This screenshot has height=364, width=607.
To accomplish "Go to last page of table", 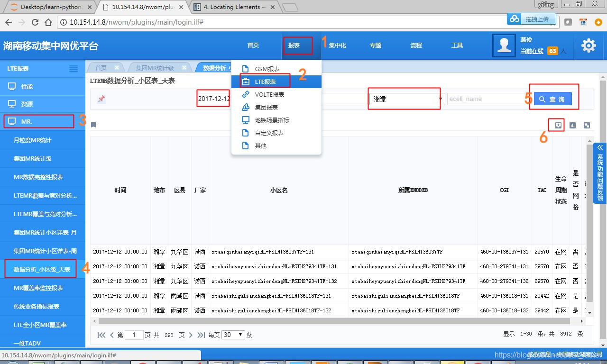I will [201, 335].
